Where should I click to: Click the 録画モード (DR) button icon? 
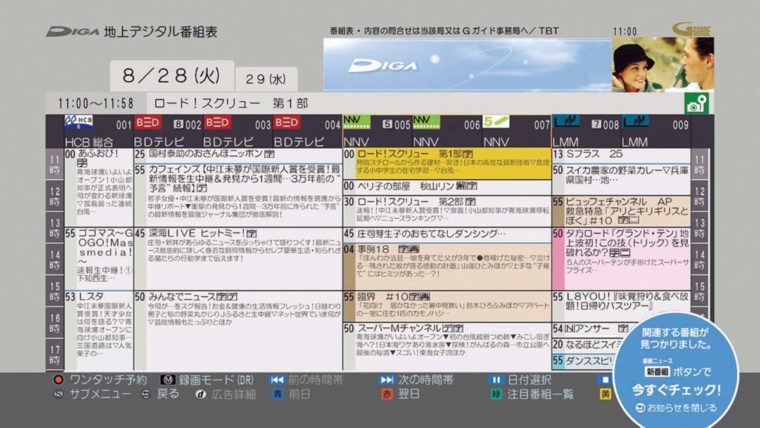coord(168,380)
